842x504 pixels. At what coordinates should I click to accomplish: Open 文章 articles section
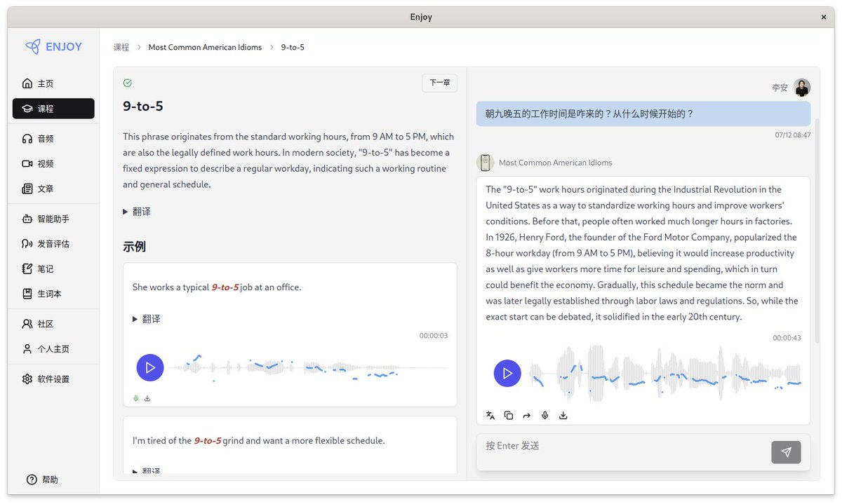(x=53, y=189)
